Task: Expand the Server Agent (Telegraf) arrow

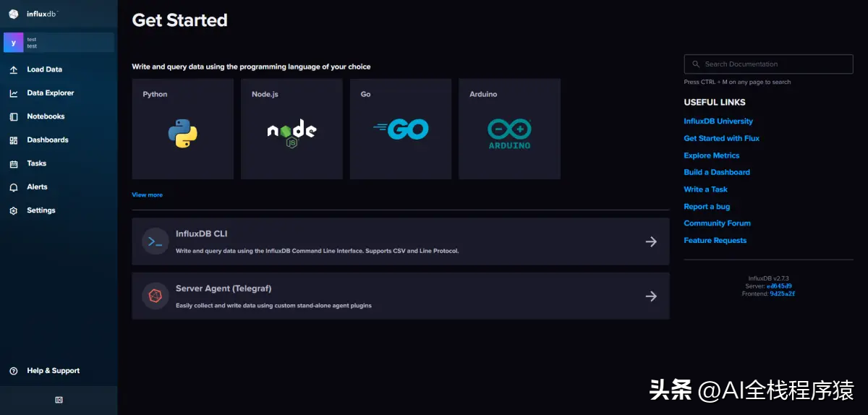Action: click(651, 296)
